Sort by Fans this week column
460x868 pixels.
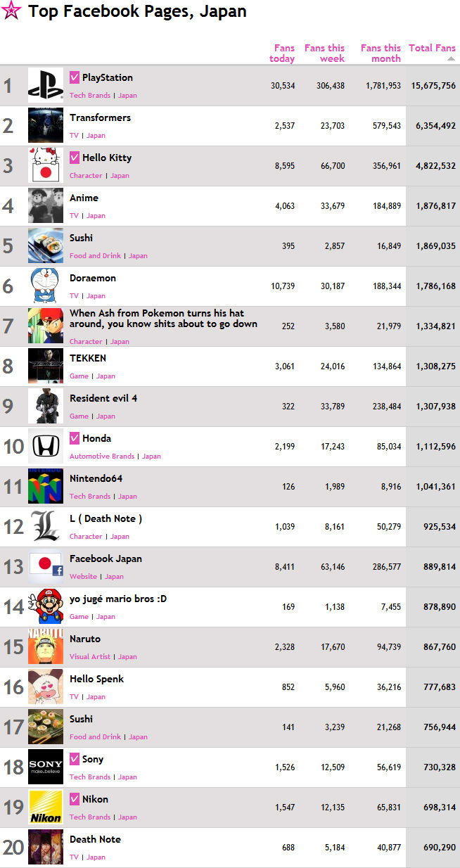point(324,53)
